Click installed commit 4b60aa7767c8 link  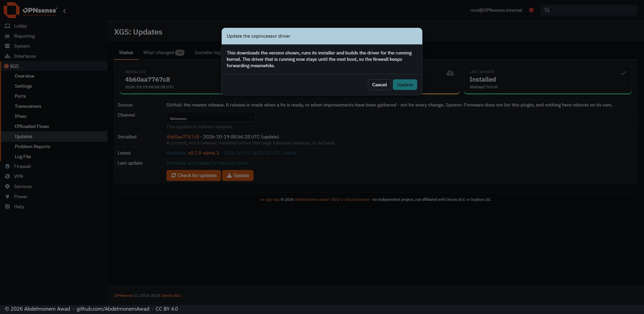(183, 137)
